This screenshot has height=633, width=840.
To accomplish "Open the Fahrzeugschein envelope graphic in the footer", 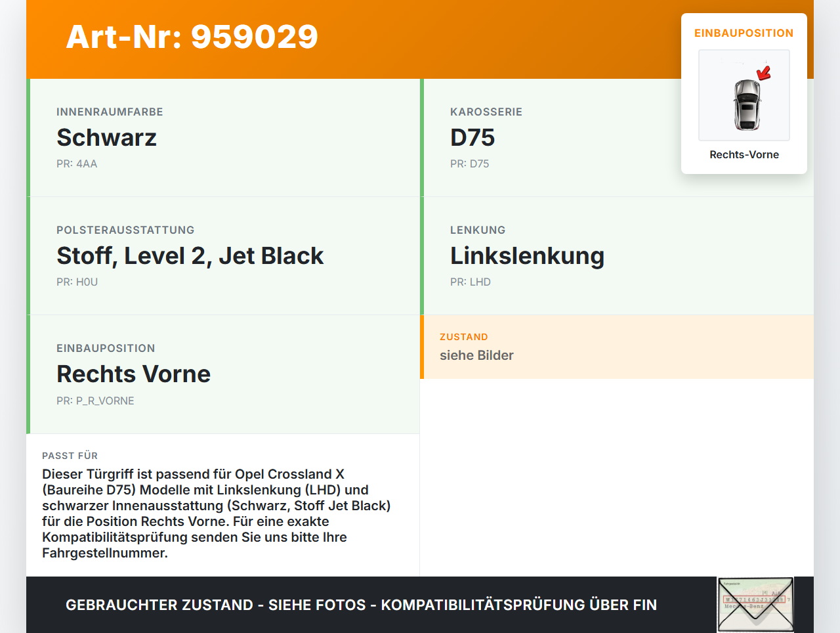I will [755, 603].
